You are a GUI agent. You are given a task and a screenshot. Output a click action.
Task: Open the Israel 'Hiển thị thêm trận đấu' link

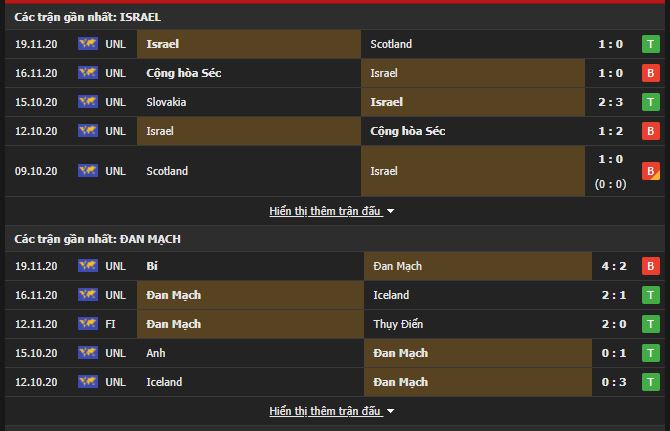325,211
